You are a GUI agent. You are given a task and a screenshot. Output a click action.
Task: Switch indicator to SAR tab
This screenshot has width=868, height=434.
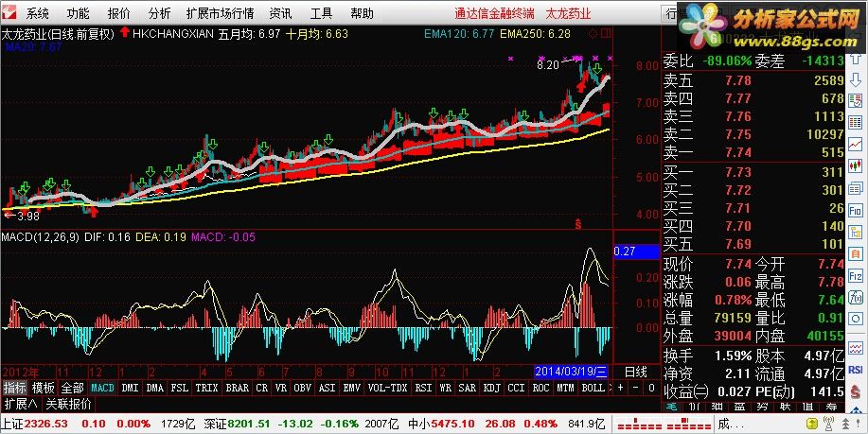468,388
